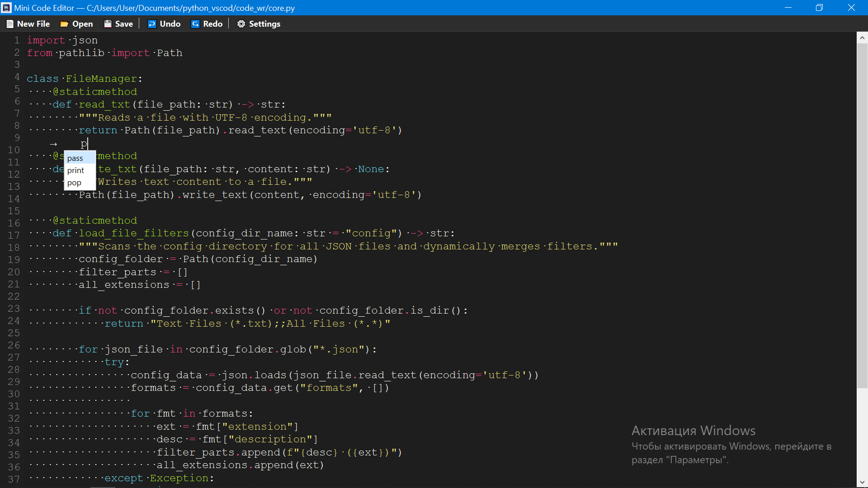Click the Settings gear icon

[x=241, y=24]
